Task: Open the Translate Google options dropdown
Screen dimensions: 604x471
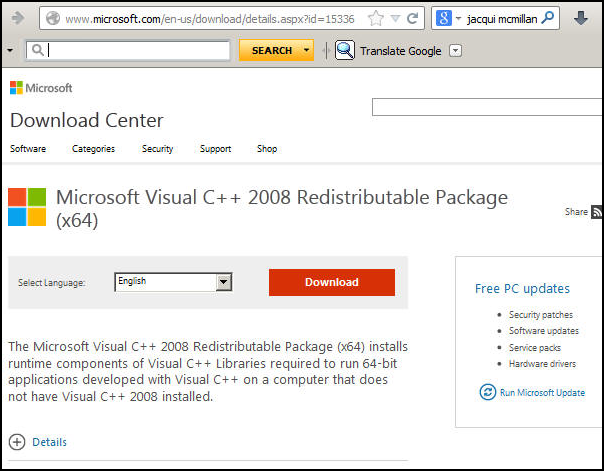Action: (x=456, y=50)
